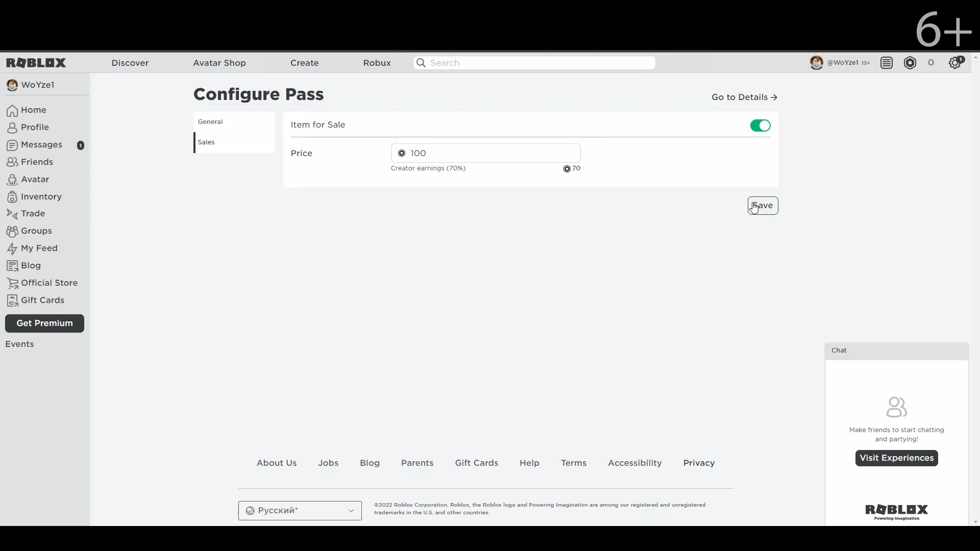Open the notifications list icon in header

coord(887,63)
